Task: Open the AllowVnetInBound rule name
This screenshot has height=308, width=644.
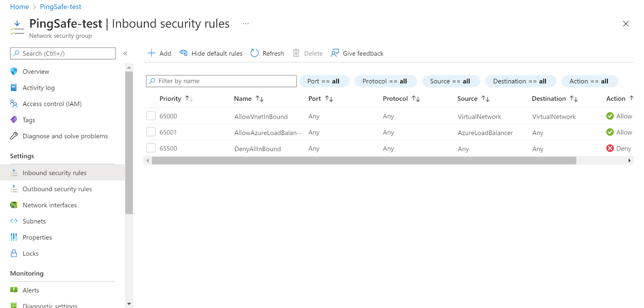Action: (261, 117)
